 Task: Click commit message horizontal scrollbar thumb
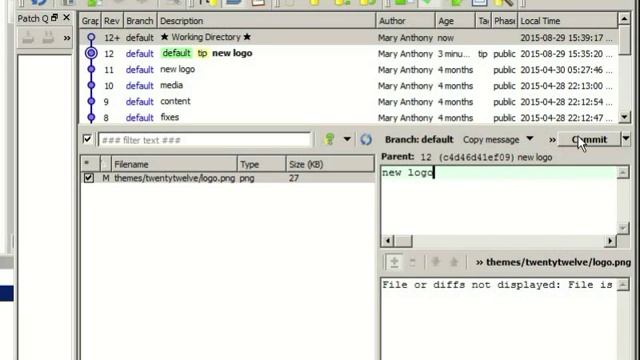[x=404, y=241]
